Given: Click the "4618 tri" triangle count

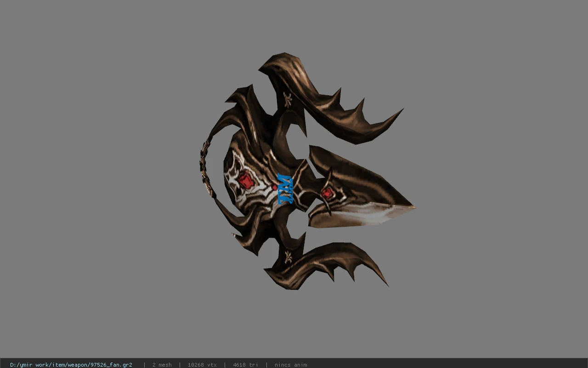Looking at the screenshot, I should pyautogui.click(x=245, y=365).
